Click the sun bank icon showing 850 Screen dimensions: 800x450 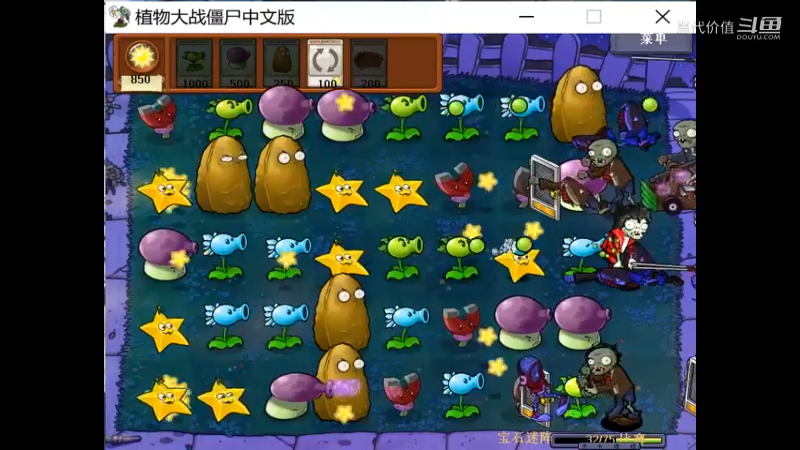[141, 57]
